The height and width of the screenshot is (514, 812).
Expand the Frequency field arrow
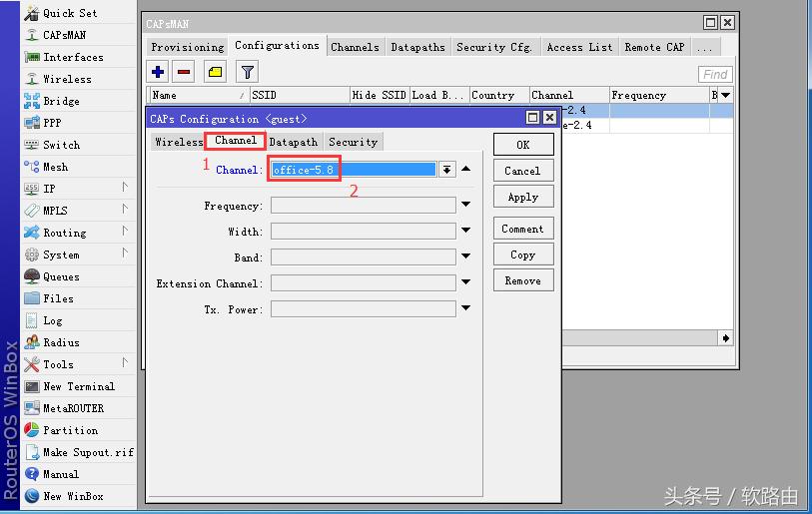466,205
